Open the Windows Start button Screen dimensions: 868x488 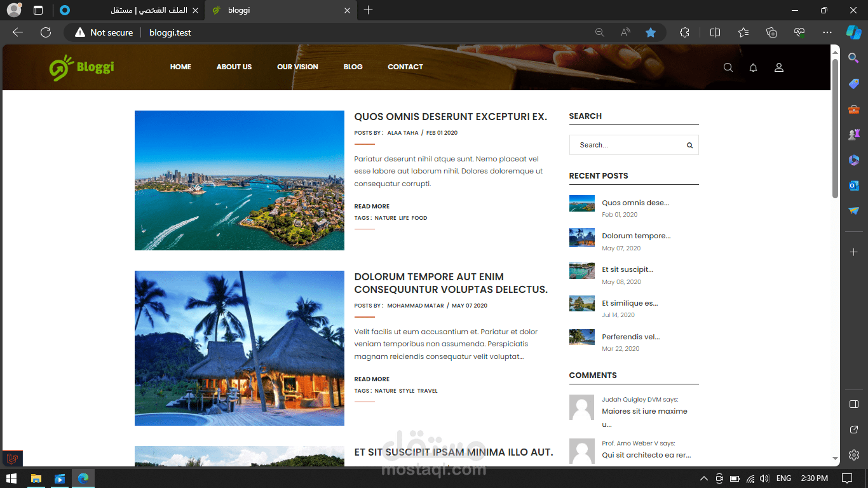point(11,478)
